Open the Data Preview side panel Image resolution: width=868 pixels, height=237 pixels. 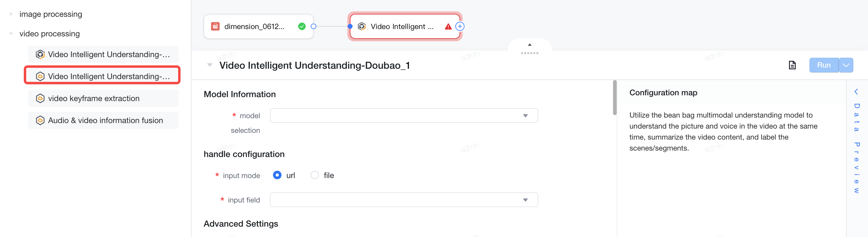[x=856, y=142]
